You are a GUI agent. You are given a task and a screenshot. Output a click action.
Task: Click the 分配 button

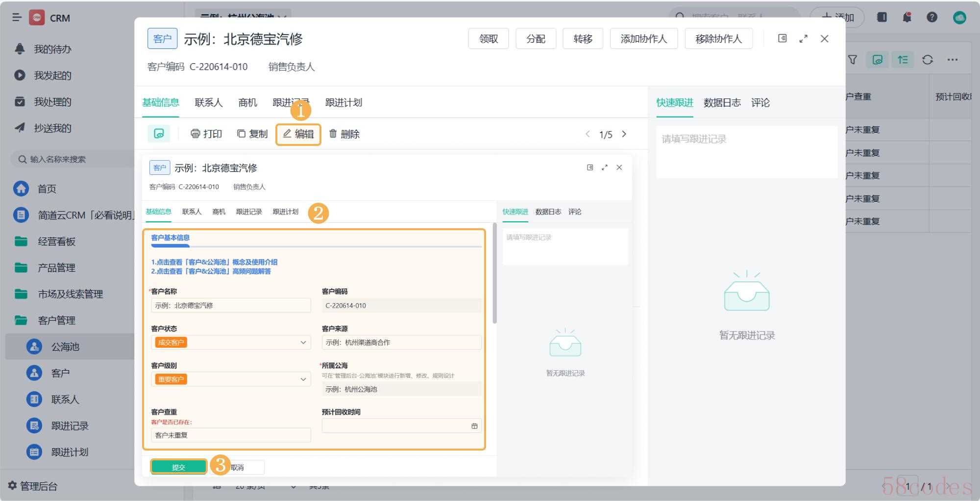pos(536,39)
